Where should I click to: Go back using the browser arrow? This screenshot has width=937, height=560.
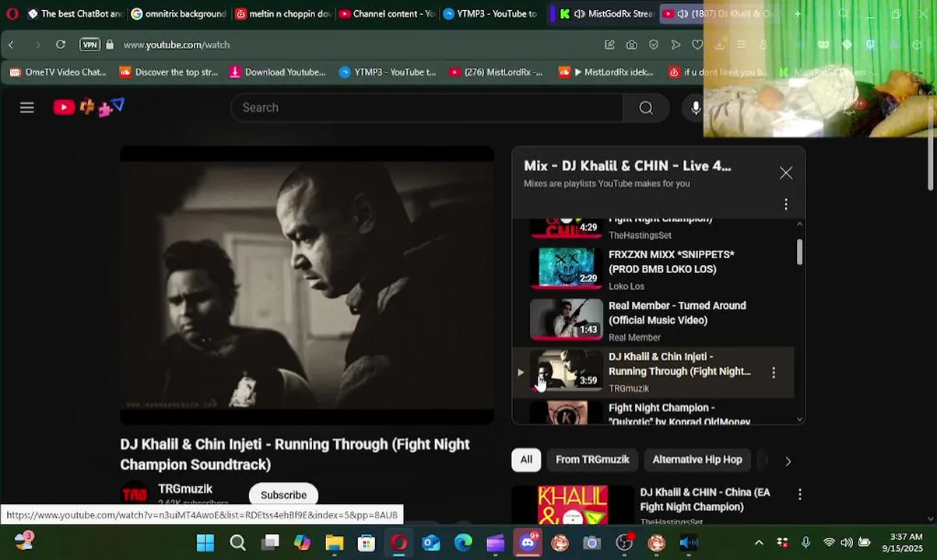[x=11, y=44]
